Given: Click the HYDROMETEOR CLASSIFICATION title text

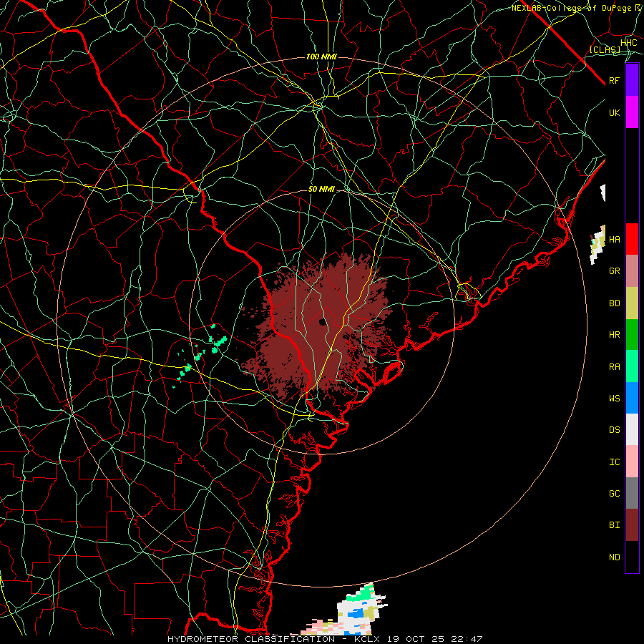Looking at the screenshot, I should pos(251,639).
